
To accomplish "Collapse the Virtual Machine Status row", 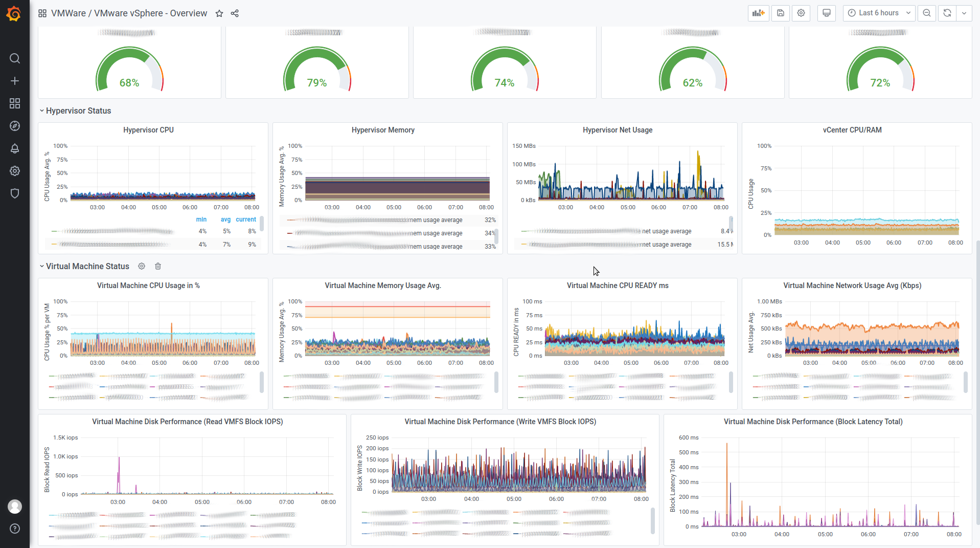I will [x=84, y=266].
